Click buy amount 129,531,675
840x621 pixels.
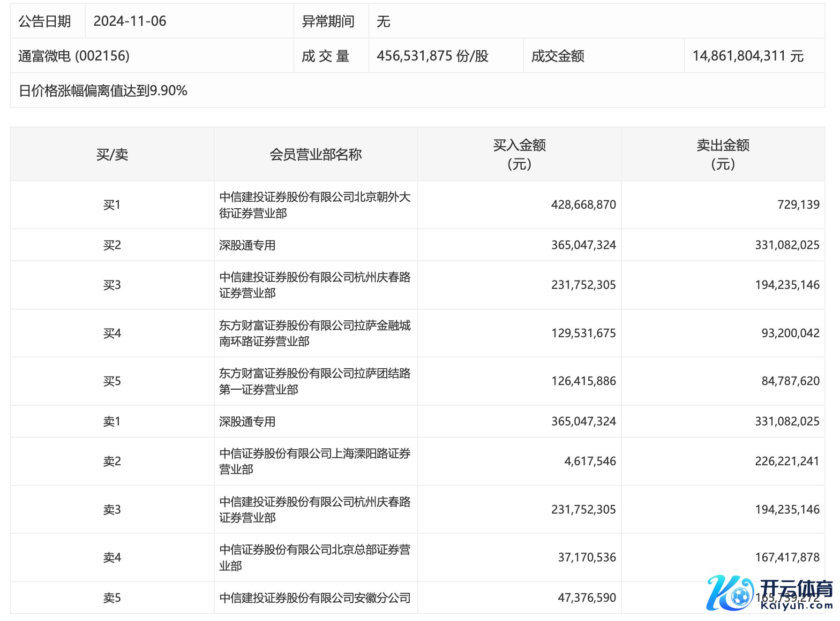click(584, 333)
